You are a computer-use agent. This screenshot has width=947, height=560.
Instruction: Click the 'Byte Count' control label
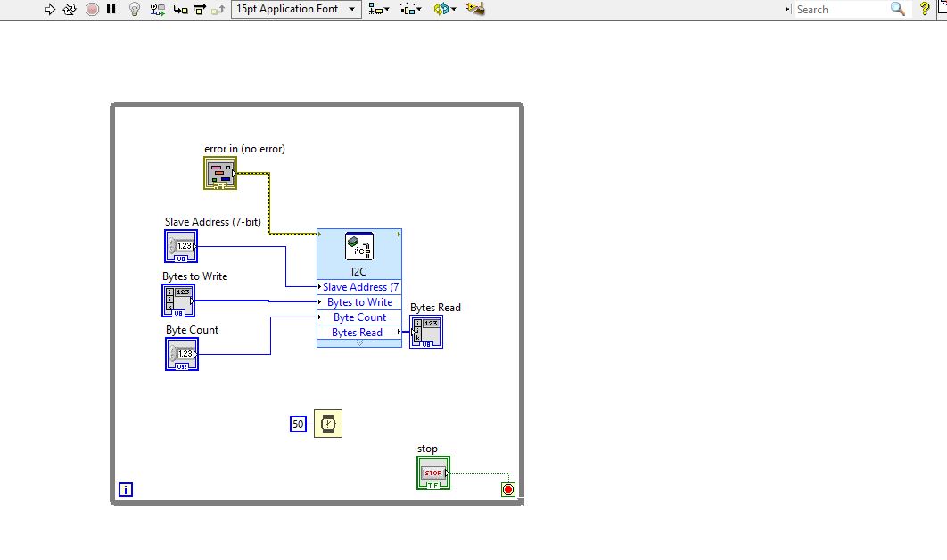pyautogui.click(x=192, y=330)
